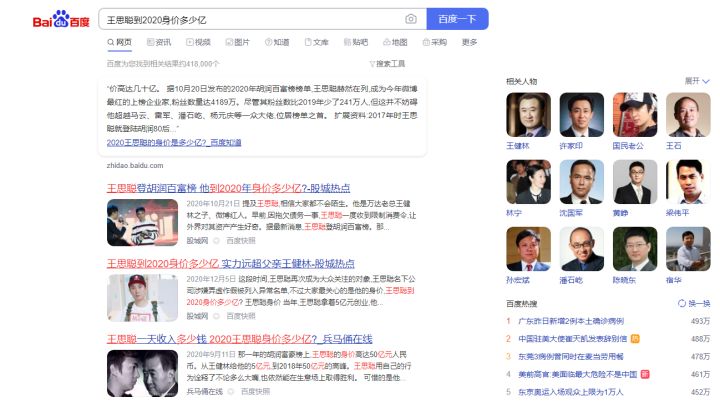Open 王思聪一天收入多少钱 result title
The width and height of the screenshot is (720, 402).
click(239, 339)
